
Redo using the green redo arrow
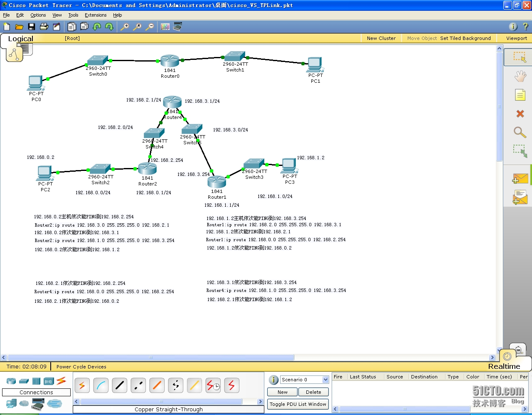point(109,27)
